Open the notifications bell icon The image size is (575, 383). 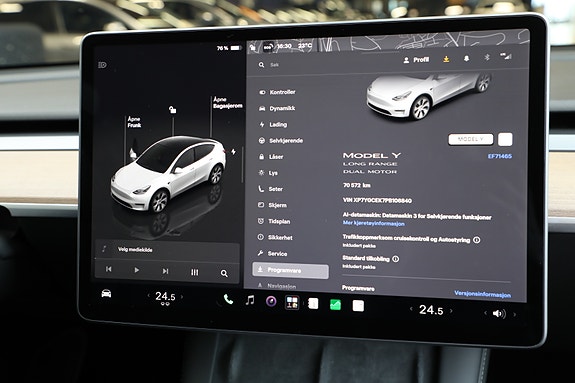click(466, 58)
